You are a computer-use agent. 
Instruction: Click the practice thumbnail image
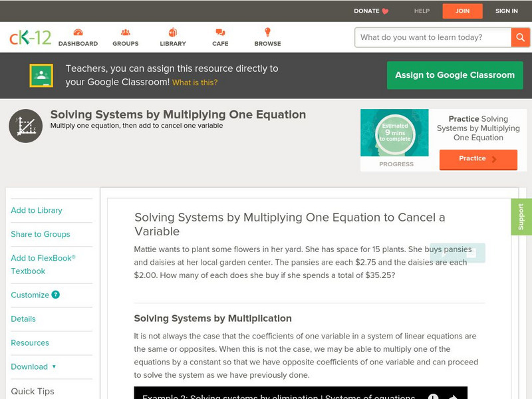click(394, 132)
